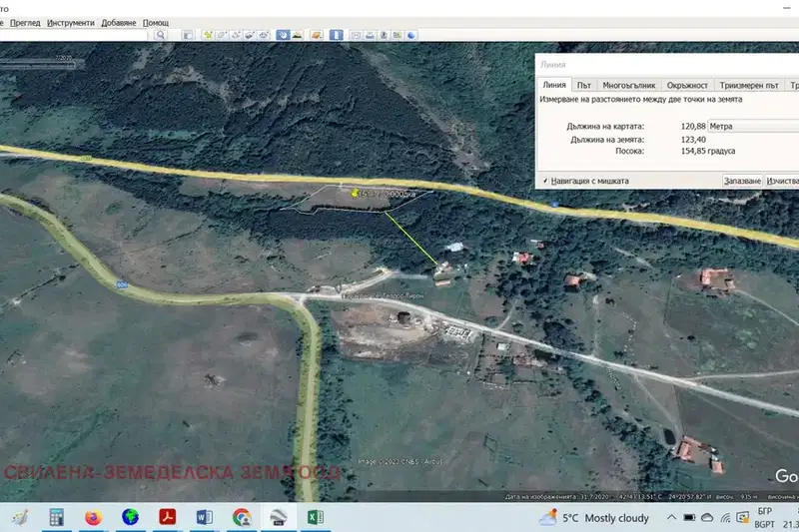
Task: Open the Метра units dropdown
Action: [753, 126]
